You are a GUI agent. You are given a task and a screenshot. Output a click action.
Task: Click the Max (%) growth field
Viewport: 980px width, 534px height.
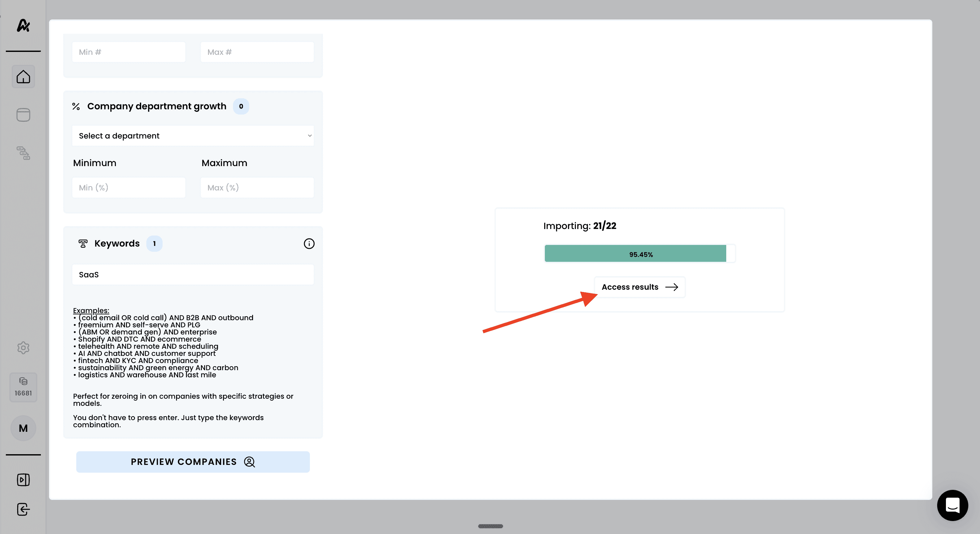[x=257, y=188]
